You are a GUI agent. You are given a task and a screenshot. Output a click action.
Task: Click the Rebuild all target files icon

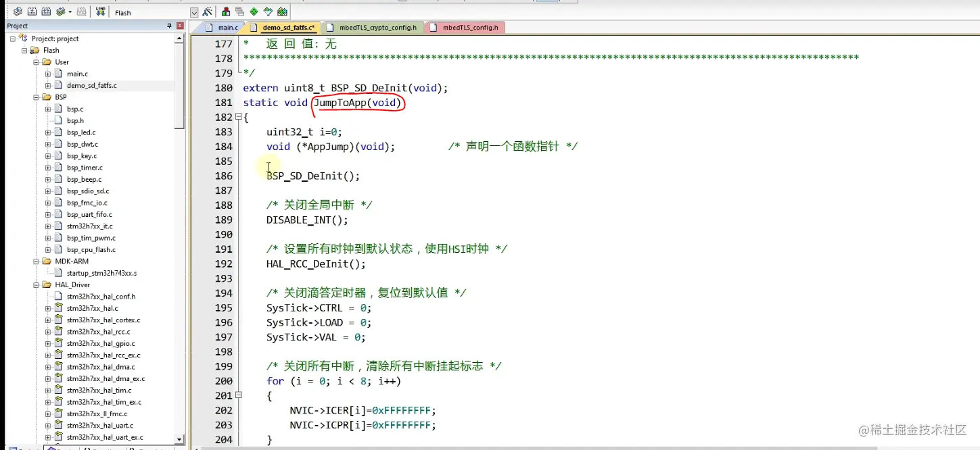point(46,11)
